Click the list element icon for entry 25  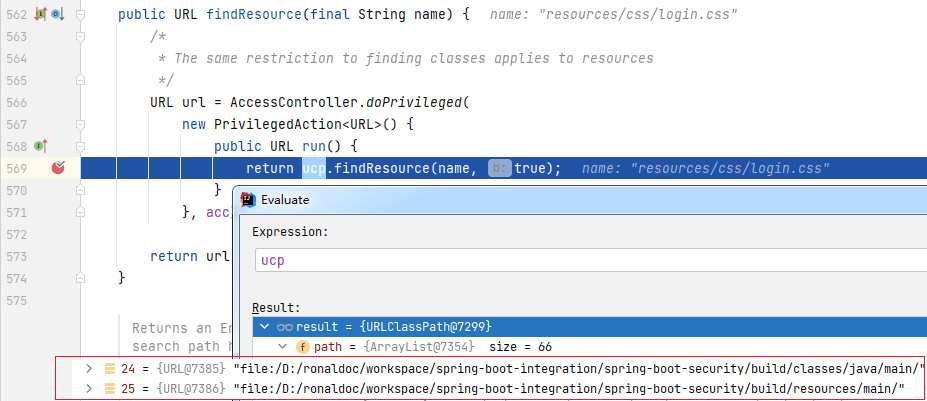[109, 389]
